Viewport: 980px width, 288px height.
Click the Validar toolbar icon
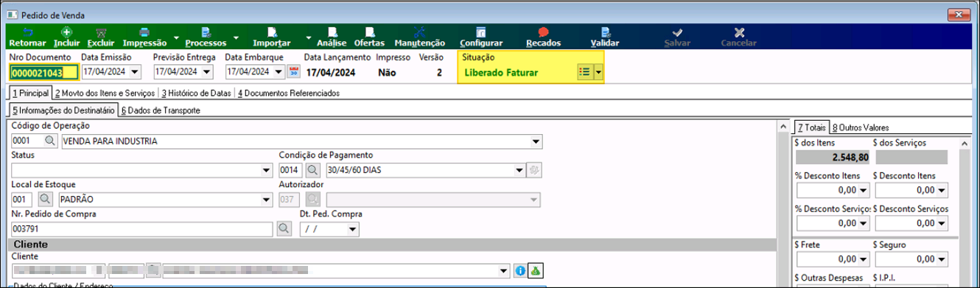605,32
